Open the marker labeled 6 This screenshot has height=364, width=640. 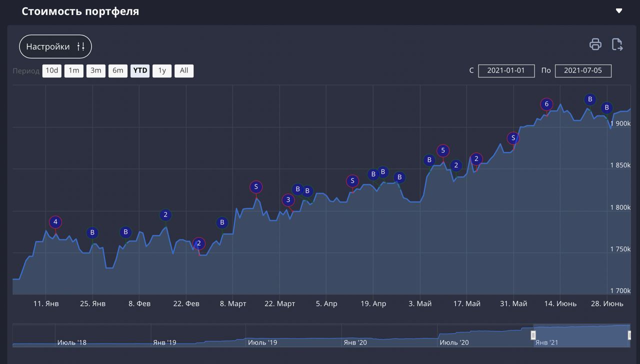546,104
